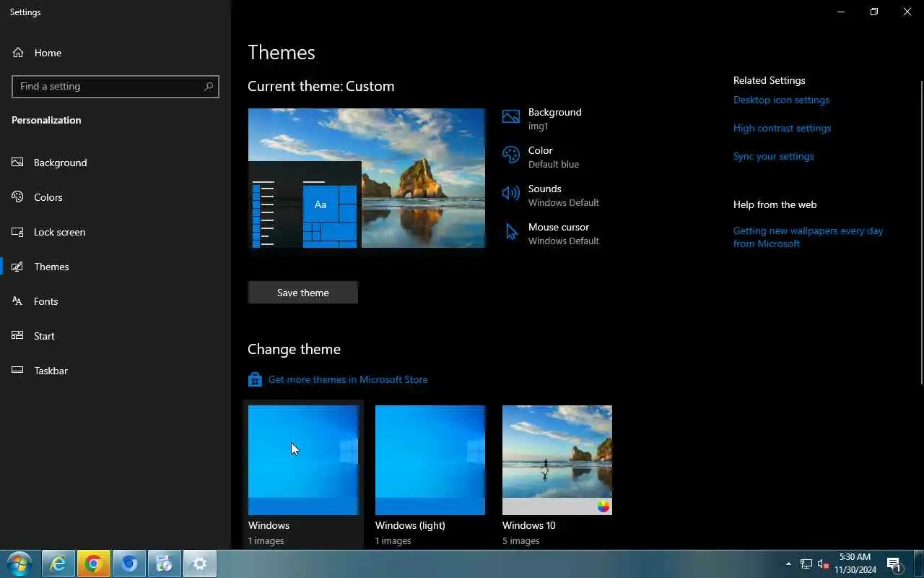The image size is (924, 578).
Task: Click the Start tiles icon in sidebar
Action: pyautogui.click(x=18, y=336)
